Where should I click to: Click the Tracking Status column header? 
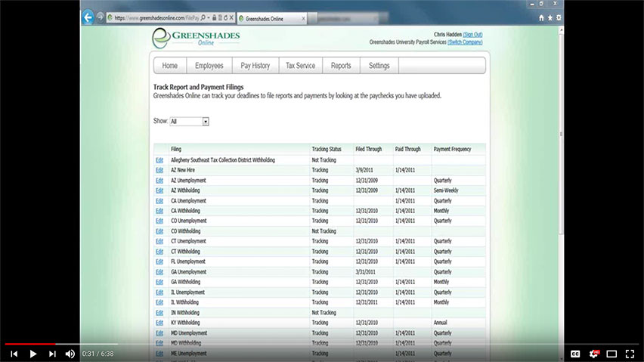coord(327,149)
